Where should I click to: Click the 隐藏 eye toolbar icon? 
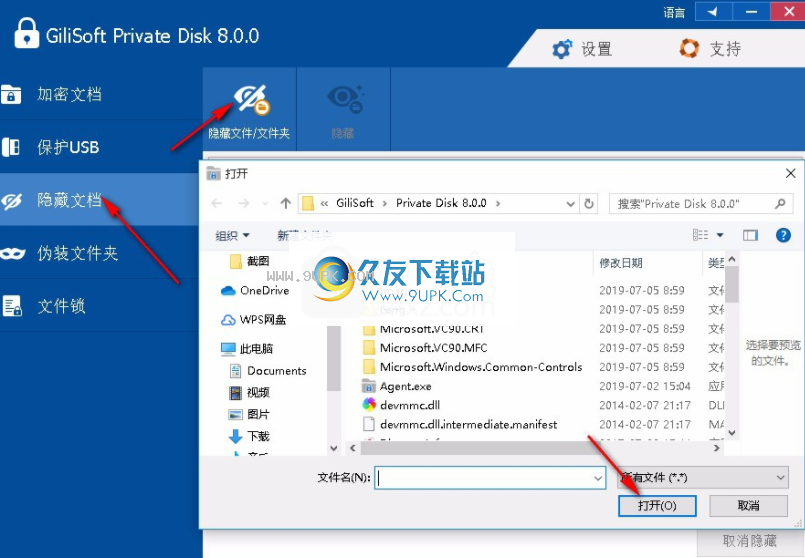point(343,110)
